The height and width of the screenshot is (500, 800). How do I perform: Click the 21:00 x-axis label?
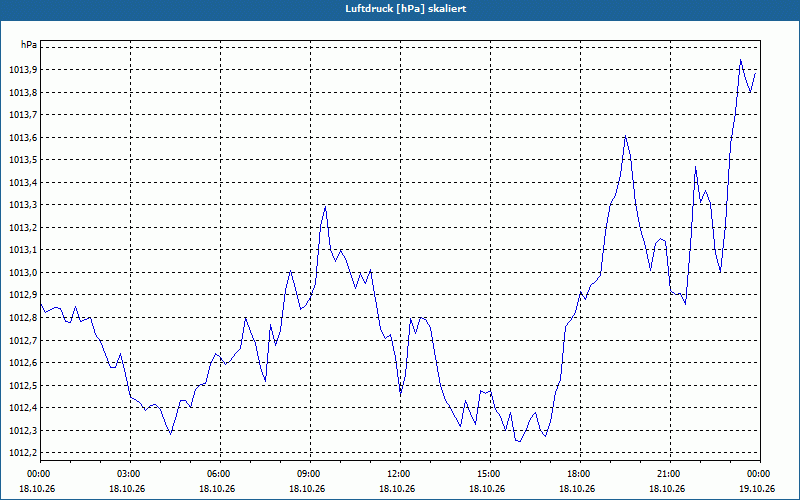pyautogui.click(x=670, y=474)
